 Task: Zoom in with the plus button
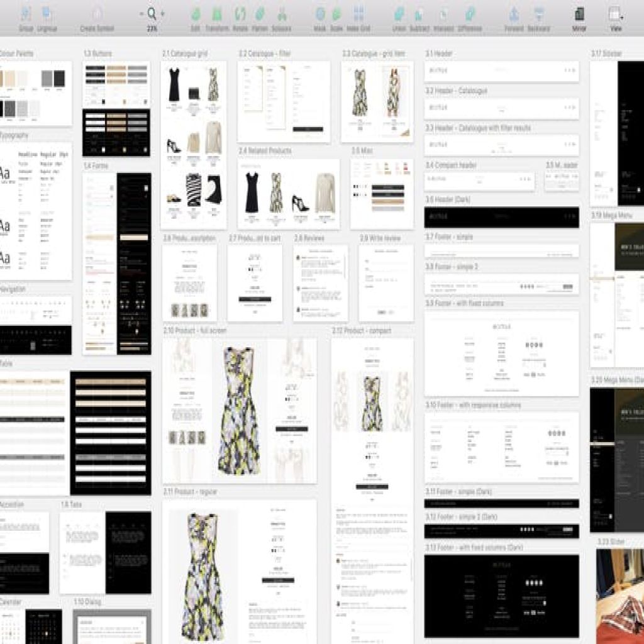click(163, 14)
